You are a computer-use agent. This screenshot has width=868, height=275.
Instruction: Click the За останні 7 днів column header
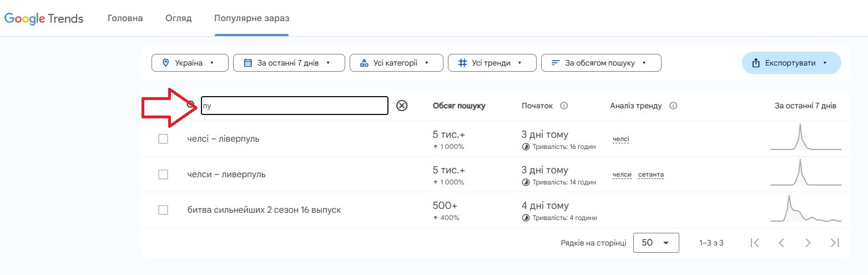point(805,106)
